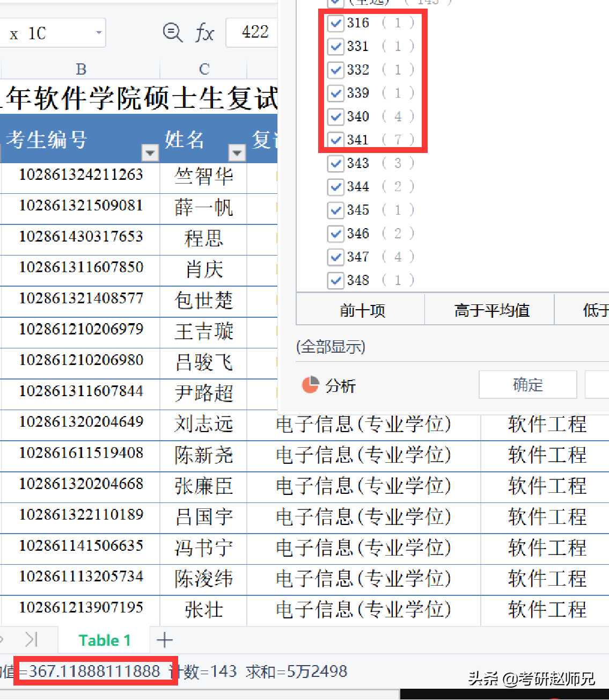Open the filter dropdown on 考生编号 column
609x700 pixels.
click(150, 153)
